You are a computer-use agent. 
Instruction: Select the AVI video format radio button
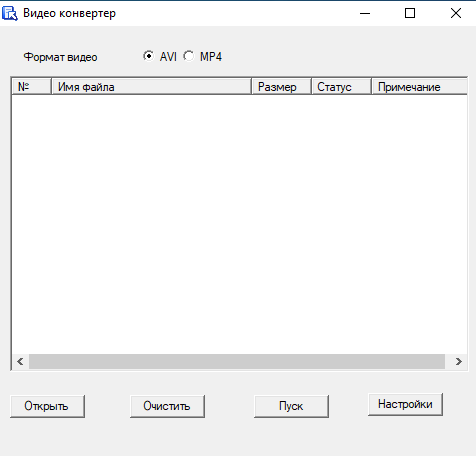click(x=148, y=56)
